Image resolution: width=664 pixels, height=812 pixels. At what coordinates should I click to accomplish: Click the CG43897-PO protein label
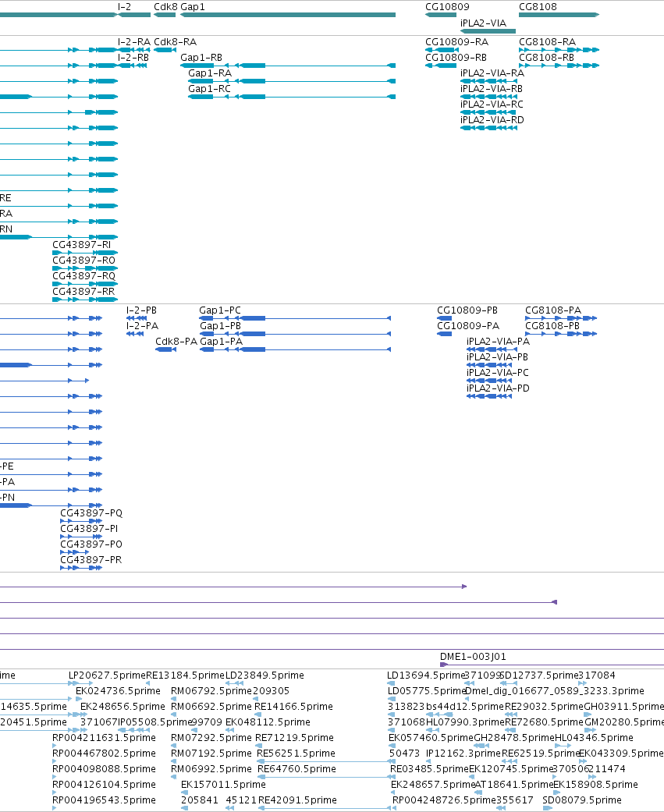coord(91,544)
